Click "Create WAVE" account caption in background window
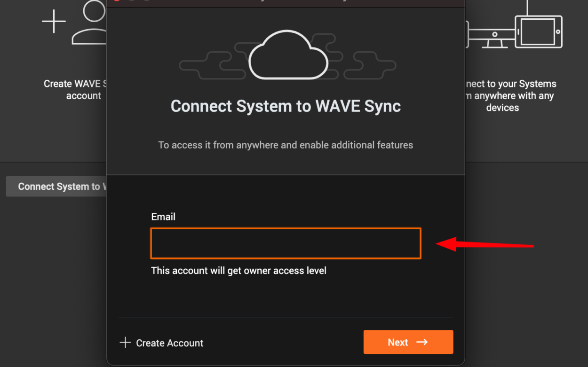Screen dimensions: 588x367 coord(75,90)
